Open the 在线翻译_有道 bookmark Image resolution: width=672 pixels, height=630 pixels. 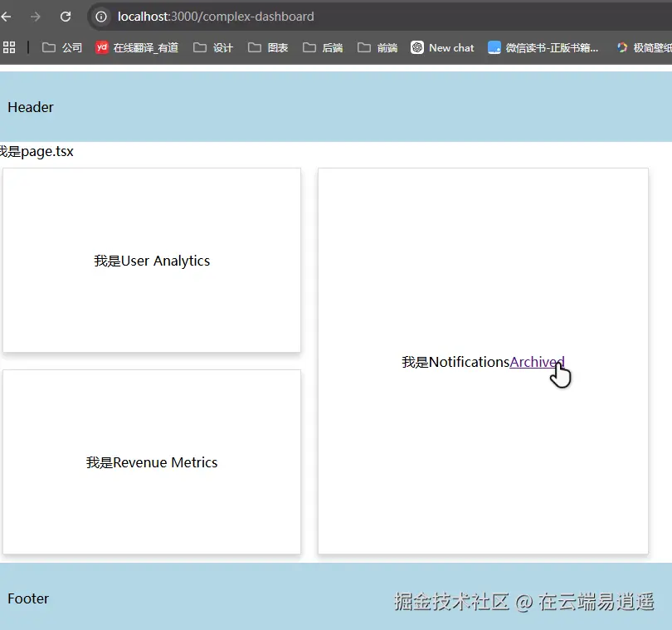137,47
